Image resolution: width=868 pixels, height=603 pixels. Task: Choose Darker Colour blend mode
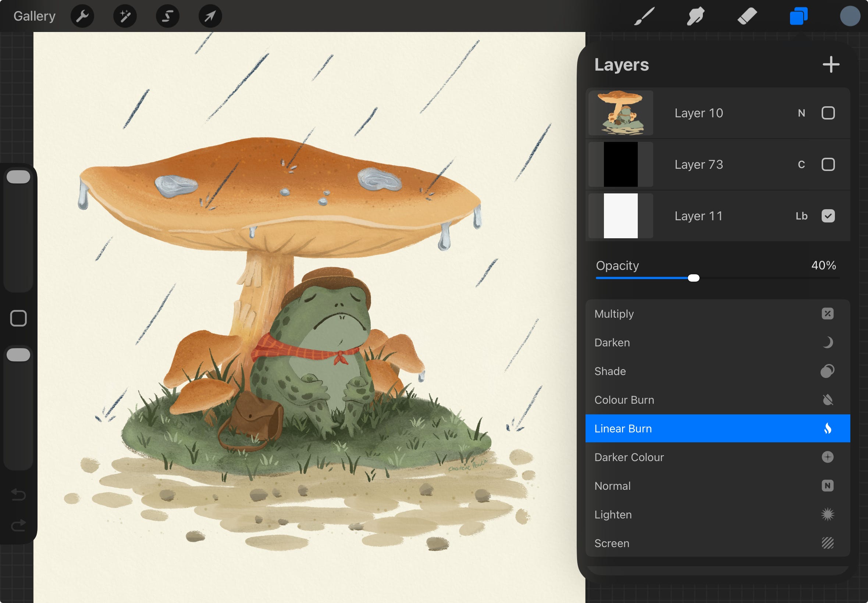coord(717,457)
